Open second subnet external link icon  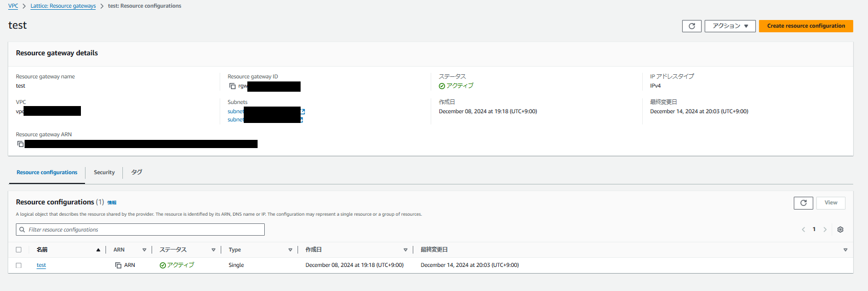point(302,120)
